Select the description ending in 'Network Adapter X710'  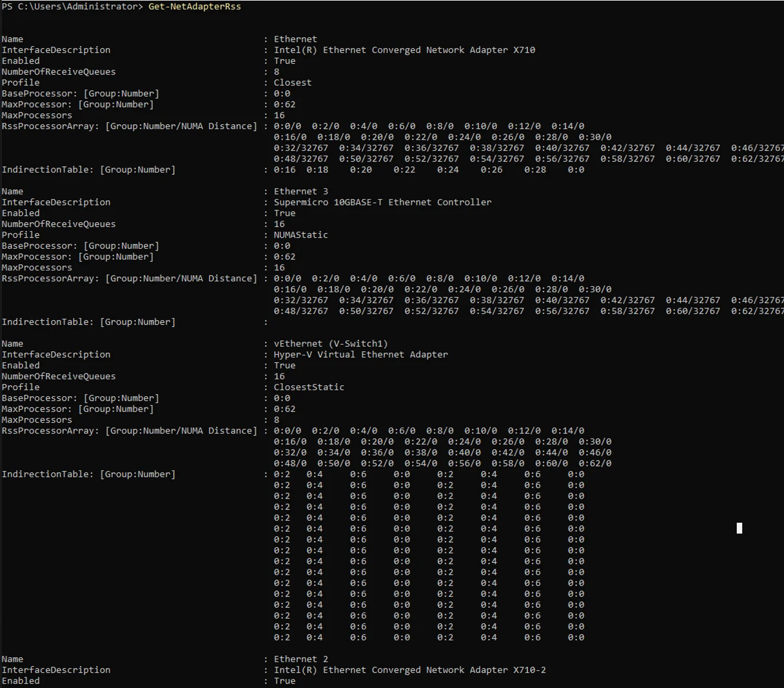404,50
